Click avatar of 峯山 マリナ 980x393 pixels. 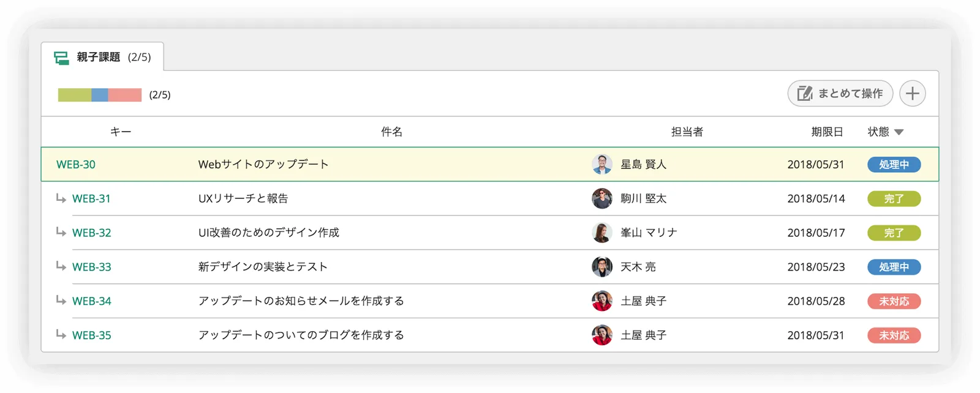[602, 233]
